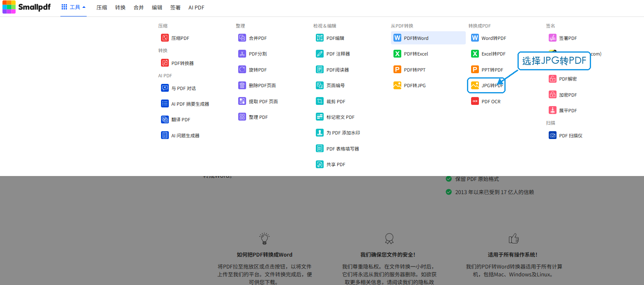The width and height of the screenshot is (644, 285).
Task: Click the 裁剪 PDF crop icon
Action: pos(320,101)
